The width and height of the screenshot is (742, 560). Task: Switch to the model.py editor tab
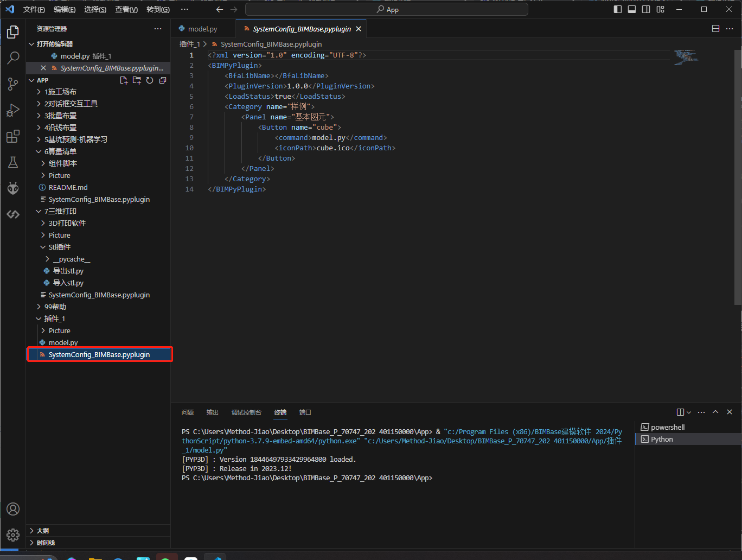(x=202, y=29)
